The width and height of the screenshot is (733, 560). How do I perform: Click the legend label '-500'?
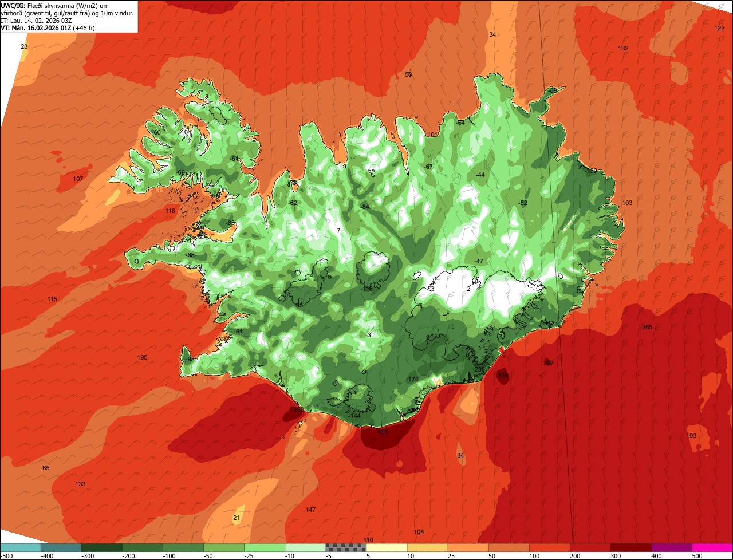(x=6, y=556)
